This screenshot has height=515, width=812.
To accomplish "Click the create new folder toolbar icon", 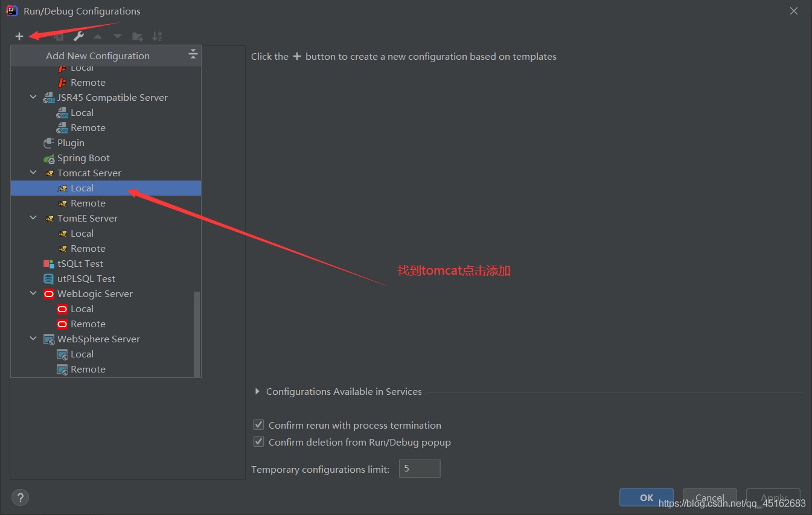I will pos(138,36).
